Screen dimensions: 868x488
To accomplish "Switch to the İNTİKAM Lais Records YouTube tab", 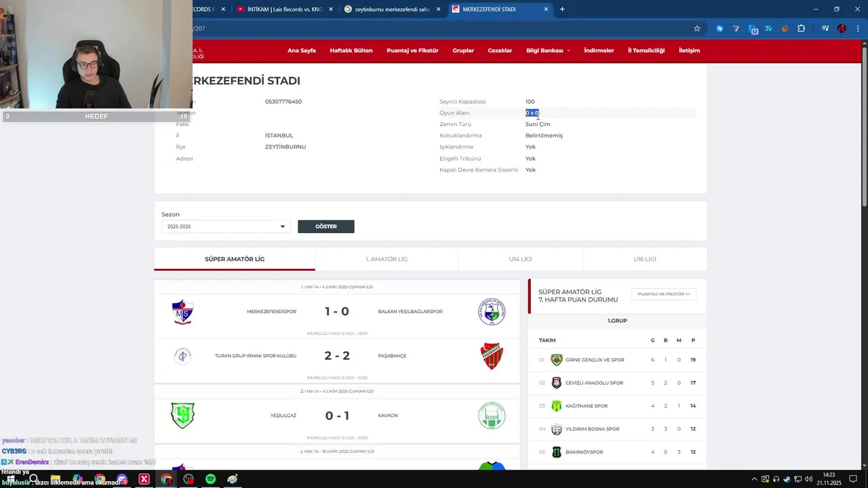I will click(x=285, y=9).
